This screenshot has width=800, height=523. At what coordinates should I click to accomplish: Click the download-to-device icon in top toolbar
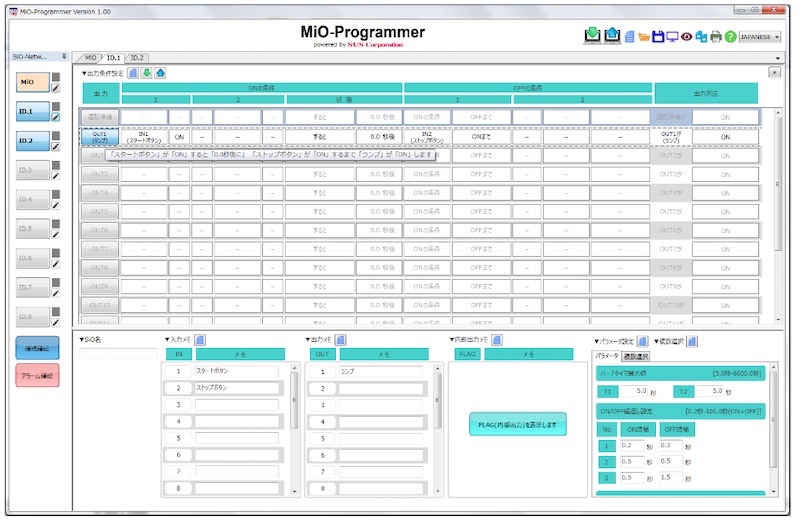coord(592,36)
